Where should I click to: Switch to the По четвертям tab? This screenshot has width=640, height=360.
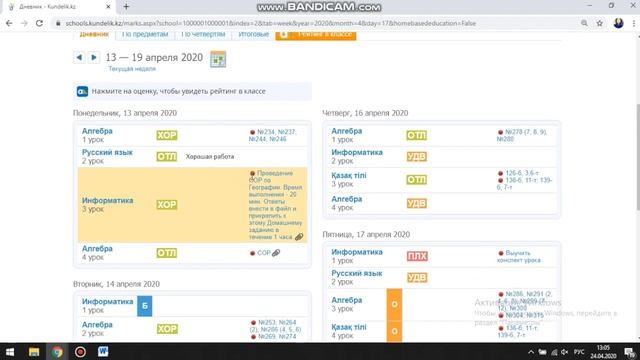tap(203, 34)
